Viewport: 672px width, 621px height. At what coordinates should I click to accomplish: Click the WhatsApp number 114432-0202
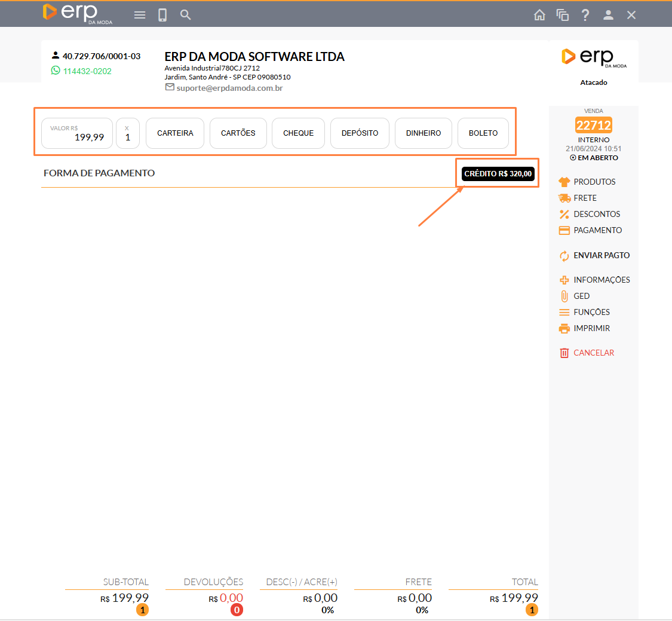click(87, 71)
